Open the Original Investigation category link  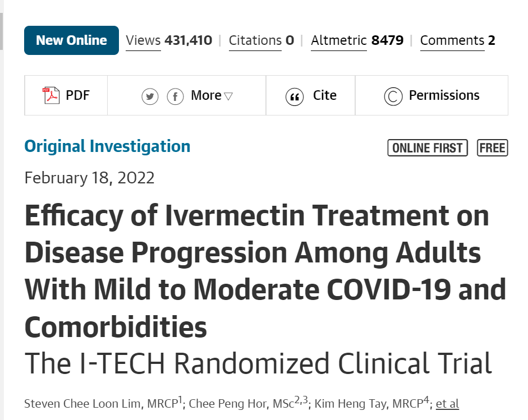click(107, 147)
